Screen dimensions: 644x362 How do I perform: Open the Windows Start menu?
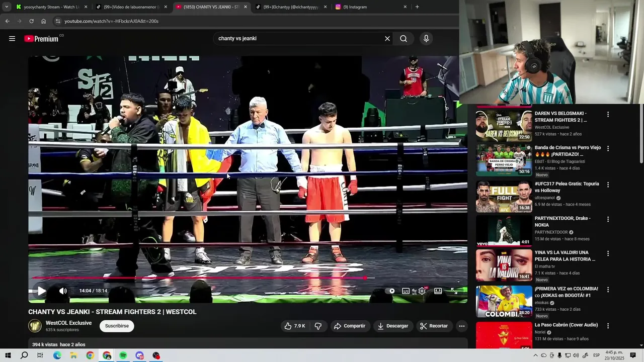click(x=8, y=355)
